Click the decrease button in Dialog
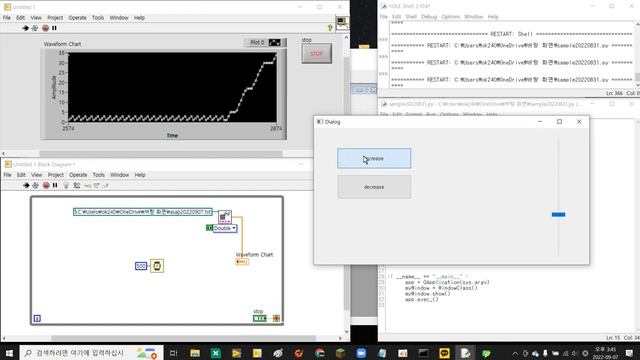 tap(374, 187)
